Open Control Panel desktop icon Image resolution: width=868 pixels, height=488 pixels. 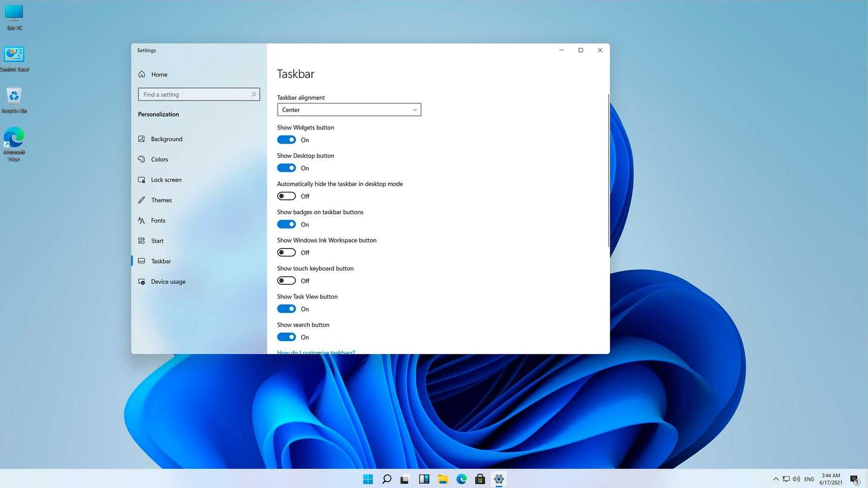click(15, 59)
